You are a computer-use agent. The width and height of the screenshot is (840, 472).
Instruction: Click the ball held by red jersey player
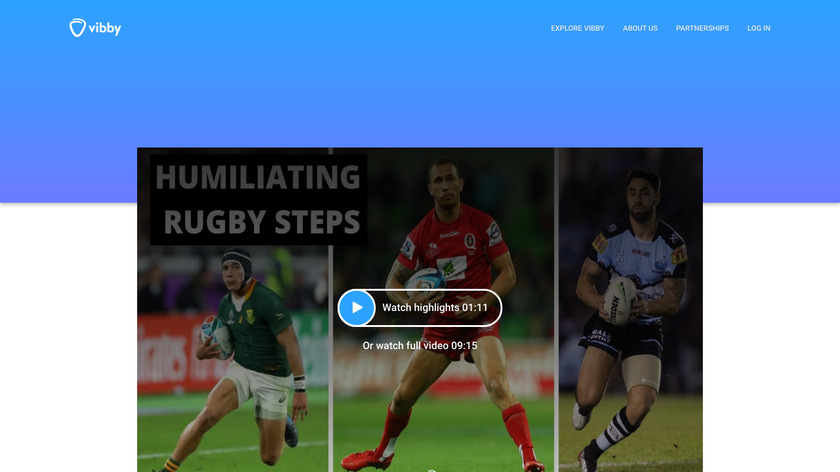coord(426,283)
